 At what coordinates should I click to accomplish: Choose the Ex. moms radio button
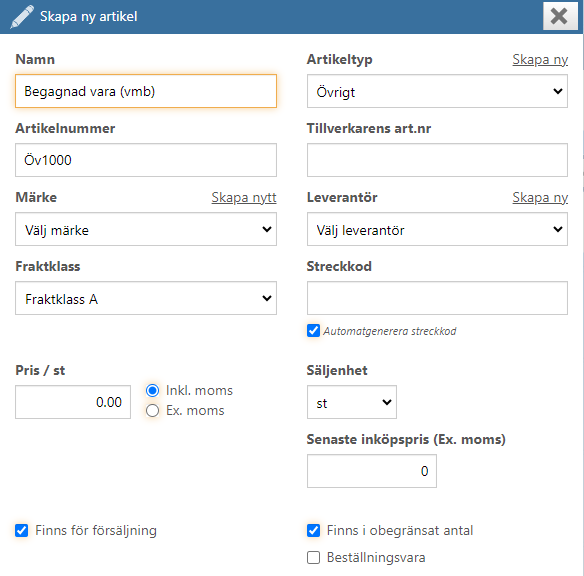point(152,411)
